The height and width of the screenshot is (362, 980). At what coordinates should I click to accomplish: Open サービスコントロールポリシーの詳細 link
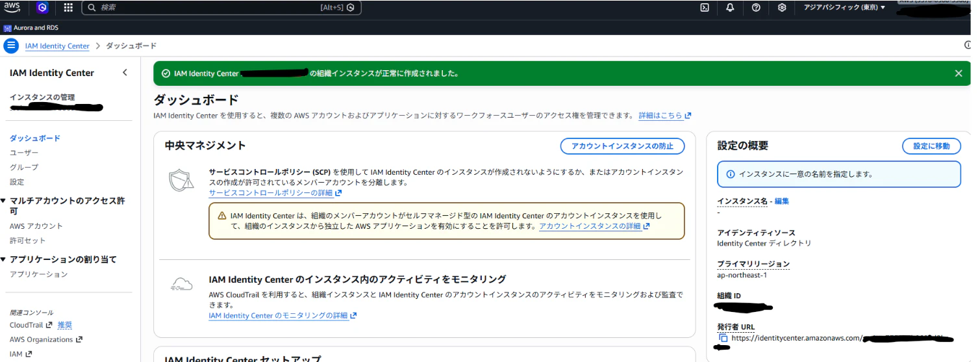tap(275, 193)
